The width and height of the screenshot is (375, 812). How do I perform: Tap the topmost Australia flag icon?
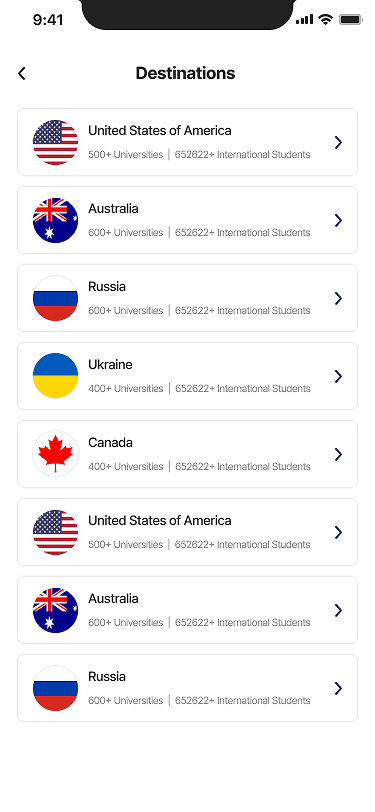pos(55,220)
